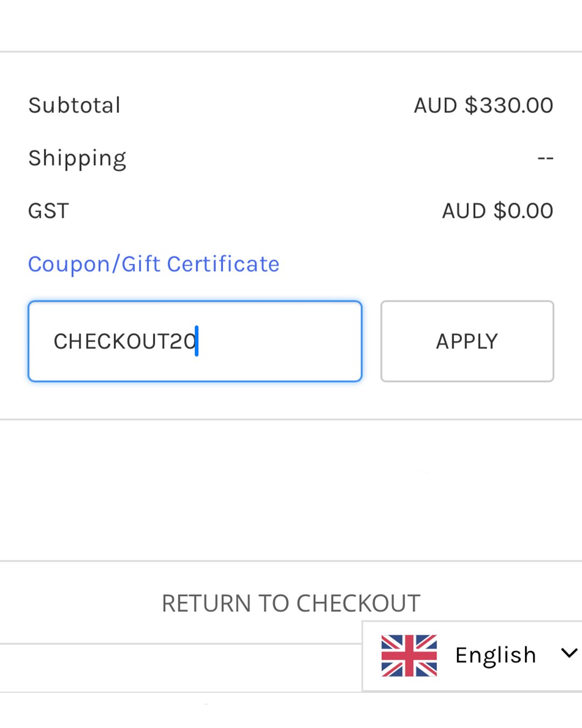Click the empty space inside the coupon field
Image resolution: width=582 pixels, height=728 pixels.
click(280, 341)
